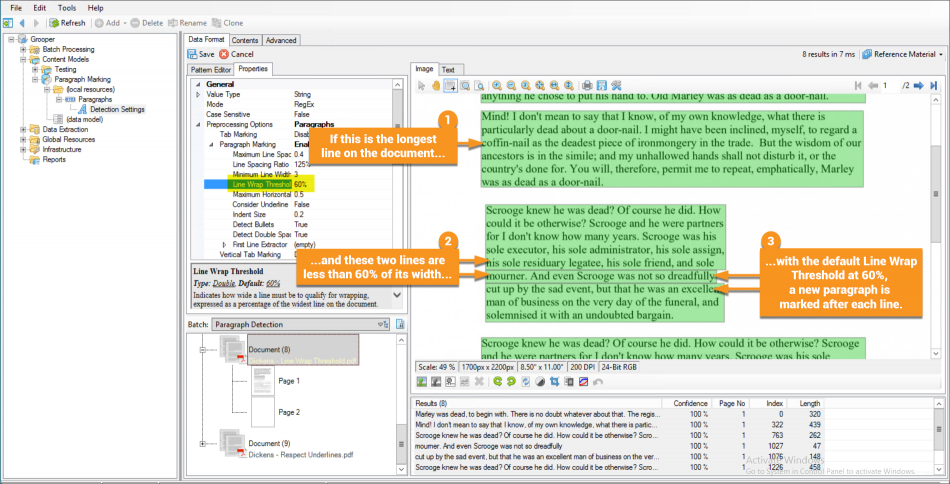Viewport: 950px width, 484px height.
Task: Activate the arrow pointer tool
Action: pos(422,85)
